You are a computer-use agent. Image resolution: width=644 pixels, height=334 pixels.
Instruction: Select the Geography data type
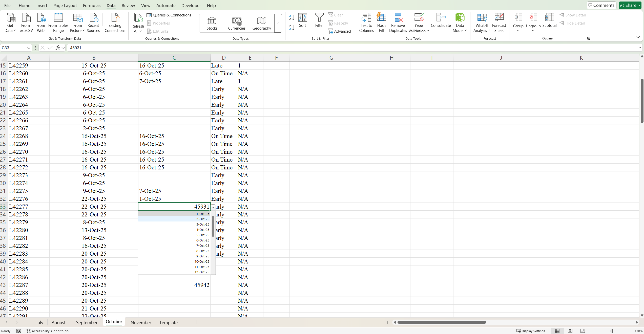point(262,23)
